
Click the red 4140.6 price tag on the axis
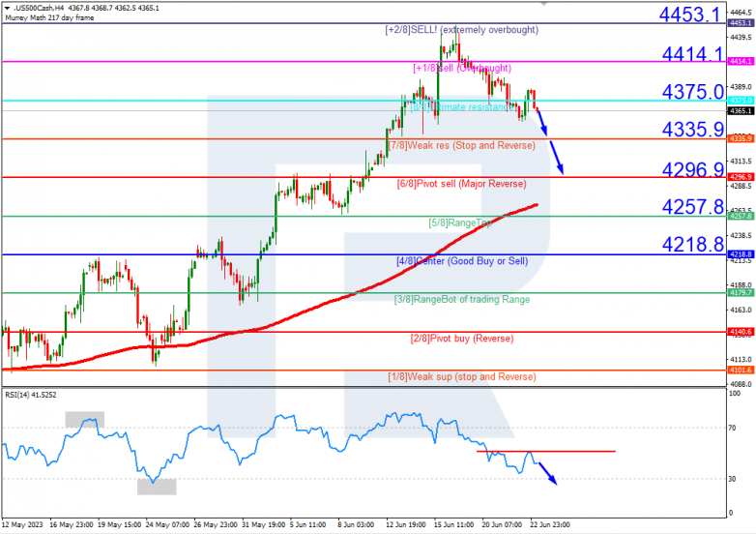pyautogui.click(x=741, y=332)
